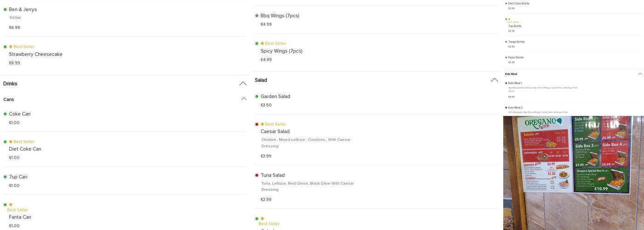Click the red dot beside Kids Meal 1
This screenshot has height=230, width=644.
tap(506, 83)
